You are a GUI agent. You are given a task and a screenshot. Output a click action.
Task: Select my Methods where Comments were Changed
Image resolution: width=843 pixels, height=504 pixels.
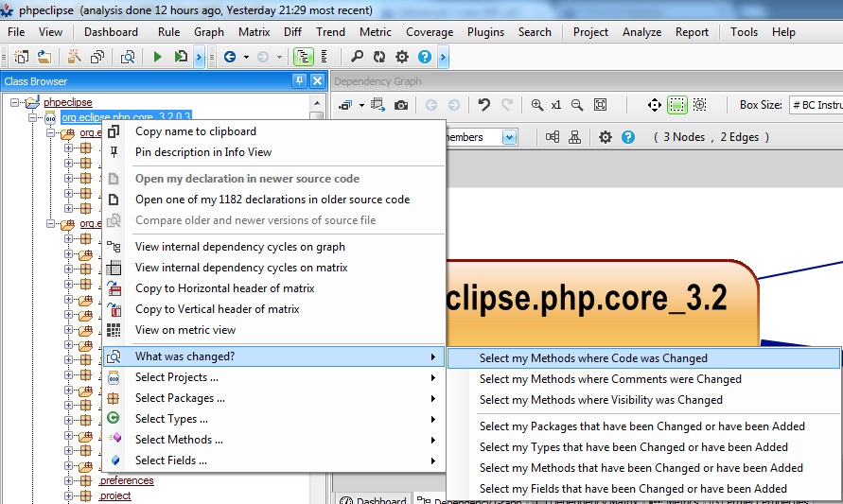click(x=610, y=379)
